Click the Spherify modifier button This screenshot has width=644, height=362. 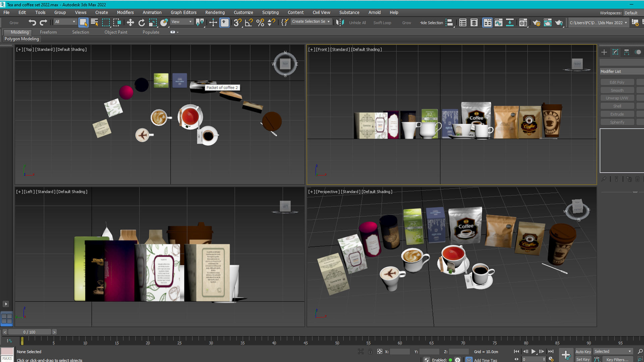(617, 122)
